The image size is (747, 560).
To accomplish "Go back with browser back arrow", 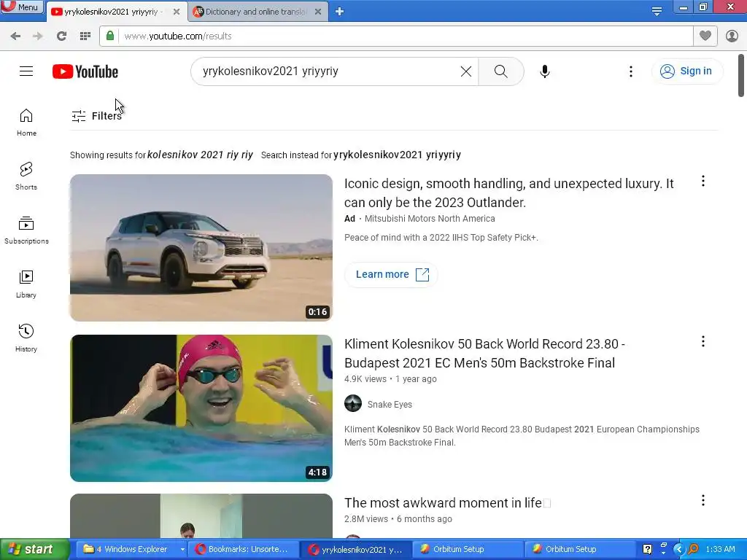I will pyautogui.click(x=15, y=36).
